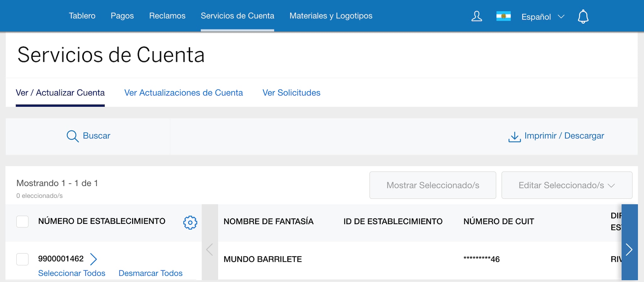Open the Editar Seleccionado/s dropdown

(x=567, y=185)
